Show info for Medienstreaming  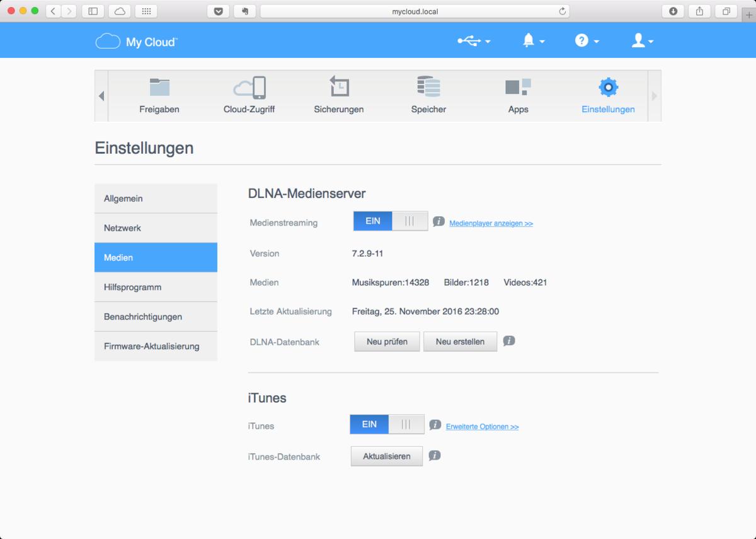pos(438,222)
